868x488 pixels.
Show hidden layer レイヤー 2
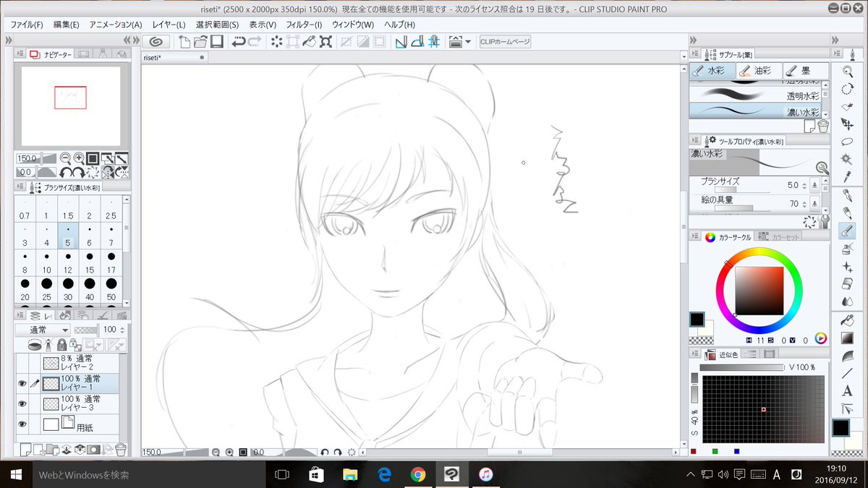click(22, 362)
